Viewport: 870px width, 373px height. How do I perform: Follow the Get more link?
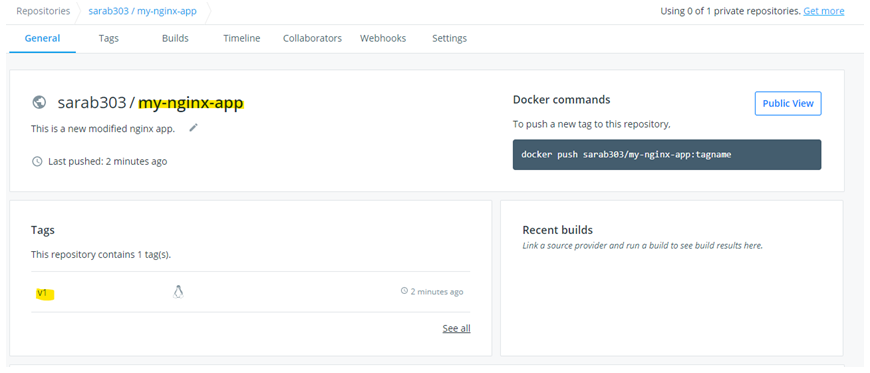pyautogui.click(x=824, y=11)
